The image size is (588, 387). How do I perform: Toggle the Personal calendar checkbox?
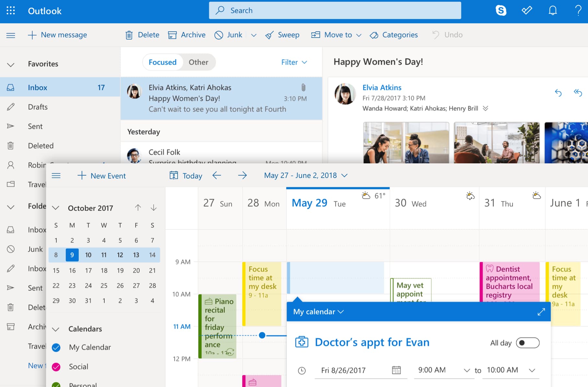coord(56,384)
